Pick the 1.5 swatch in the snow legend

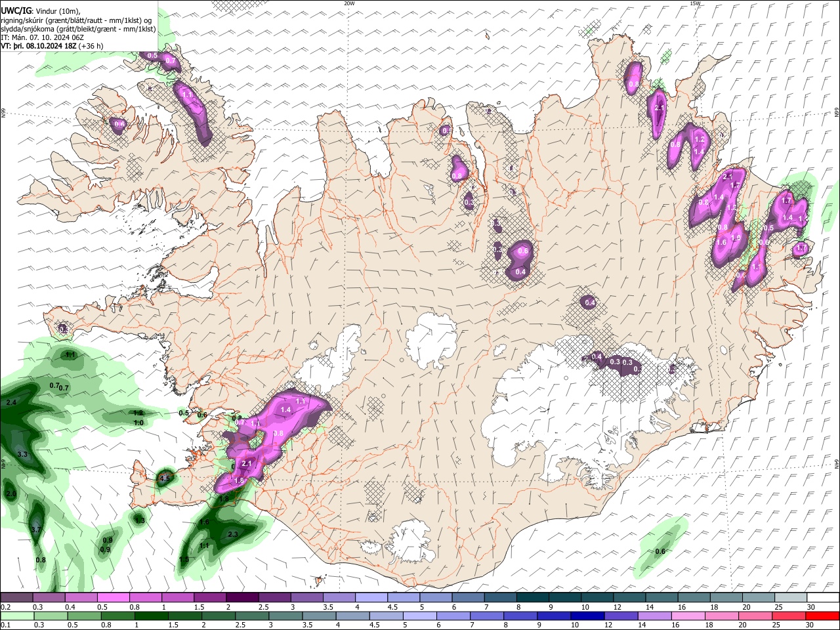click(209, 598)
